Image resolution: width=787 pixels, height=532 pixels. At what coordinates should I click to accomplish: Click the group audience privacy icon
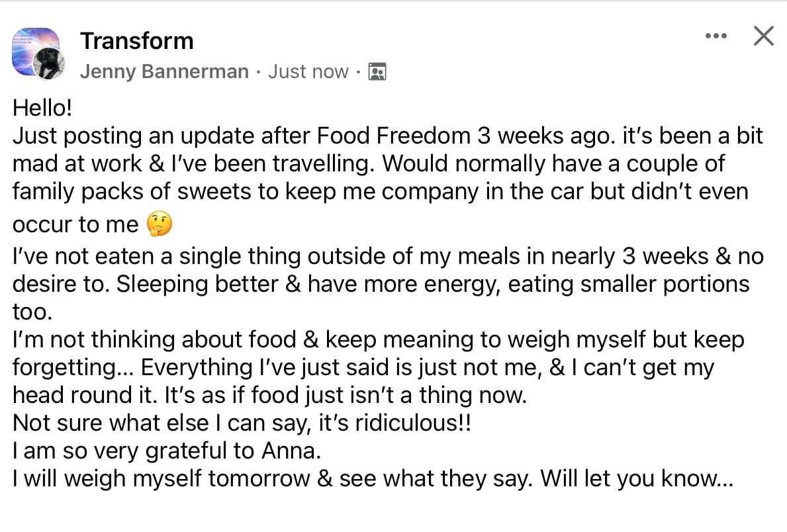tap(377, 71)
